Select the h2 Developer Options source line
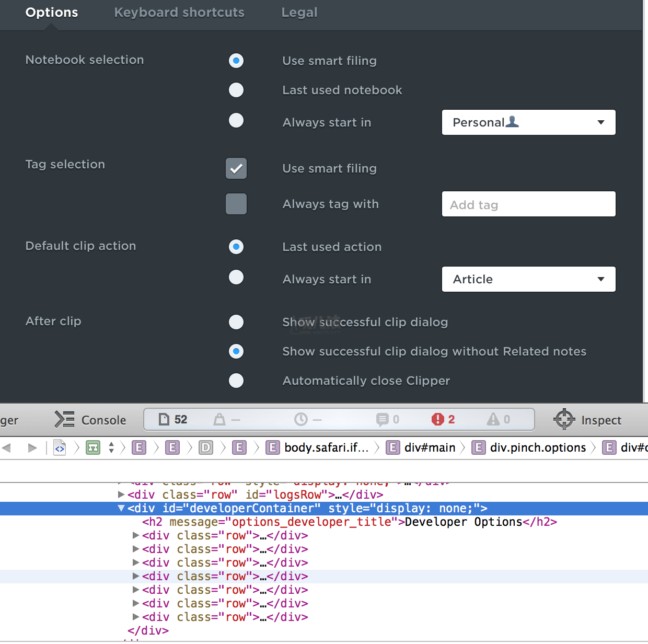This screenshot has height=644, width=648. click(x=350, y=522)
